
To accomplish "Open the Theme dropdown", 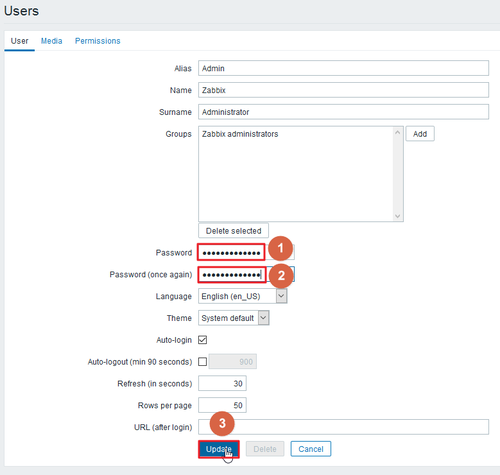I will 234,318.
